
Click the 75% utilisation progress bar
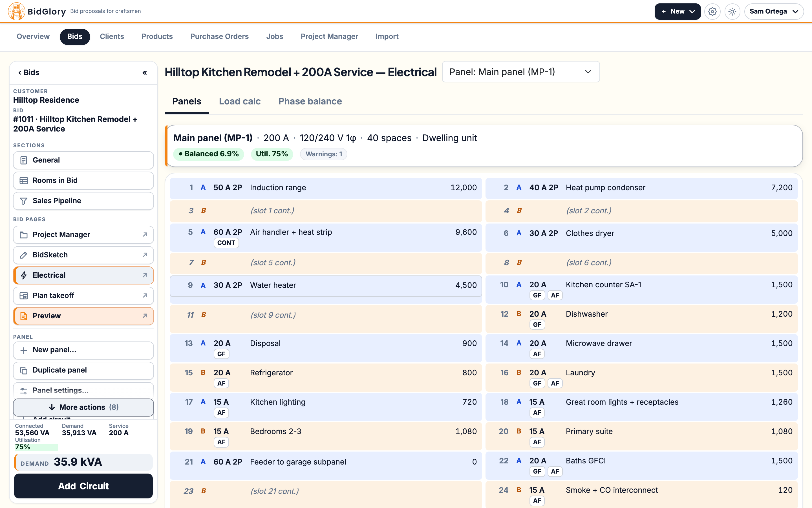click(x=36, y=447)
